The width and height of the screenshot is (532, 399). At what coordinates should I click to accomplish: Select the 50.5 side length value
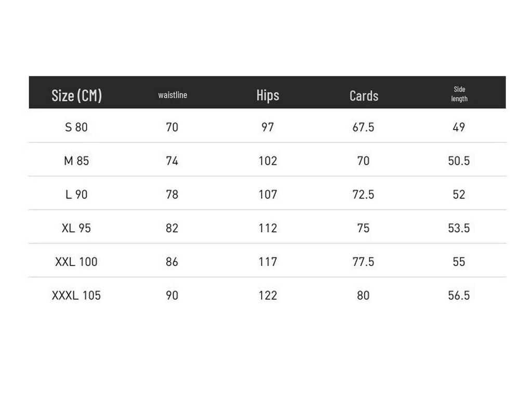[459, 161]
